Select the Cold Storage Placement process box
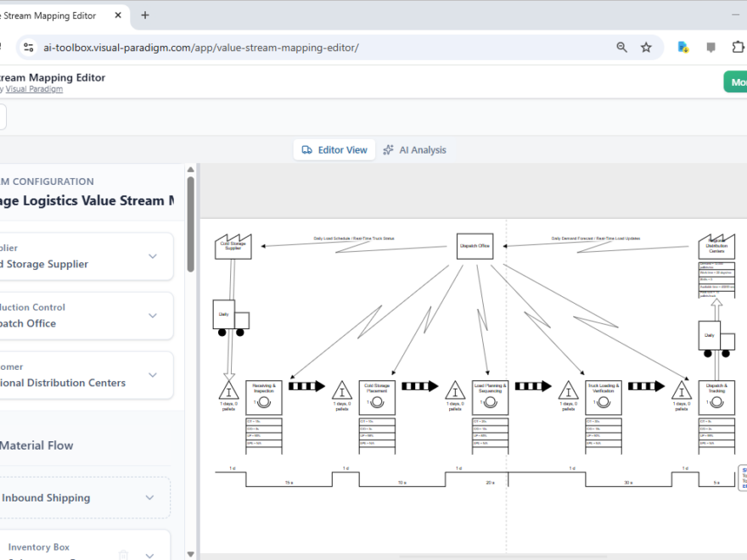 376,396
